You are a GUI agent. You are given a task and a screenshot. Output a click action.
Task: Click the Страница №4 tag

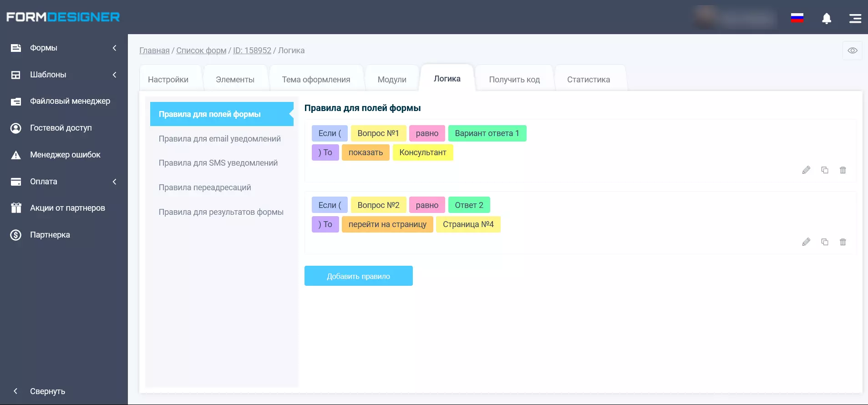click(468, 224)
